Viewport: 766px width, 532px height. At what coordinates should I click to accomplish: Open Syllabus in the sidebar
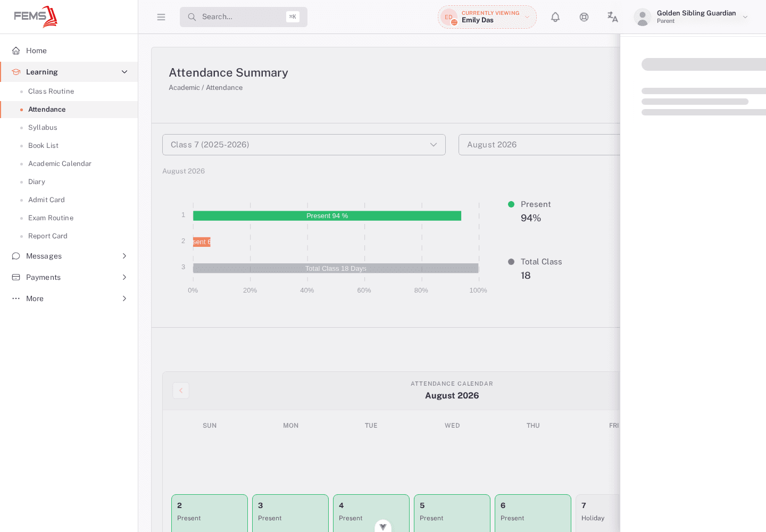click(43, 128)
